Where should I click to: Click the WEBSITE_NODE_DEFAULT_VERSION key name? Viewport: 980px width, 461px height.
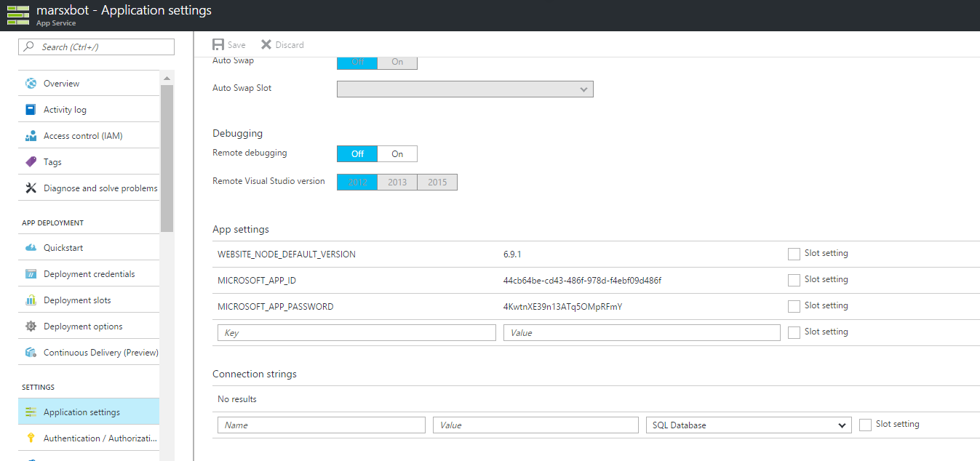[287, 254]
